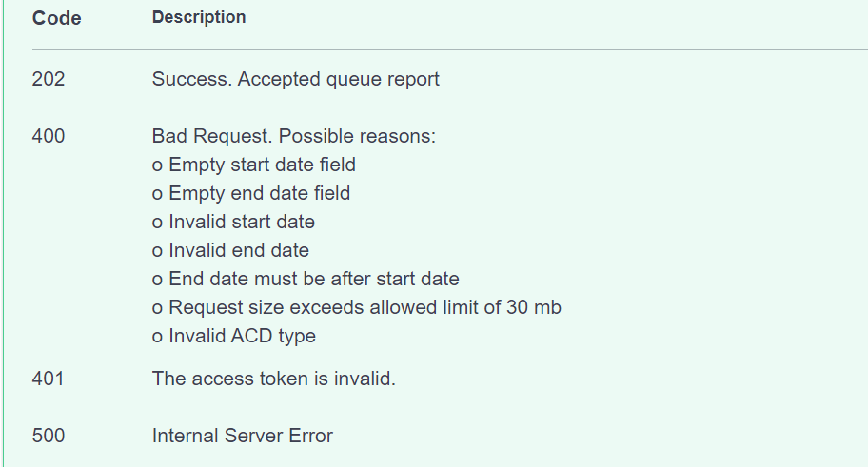The width and height of the screenshot is (868, 467).
Task: Select the 400 response code
Action: (x=49, y=136)
